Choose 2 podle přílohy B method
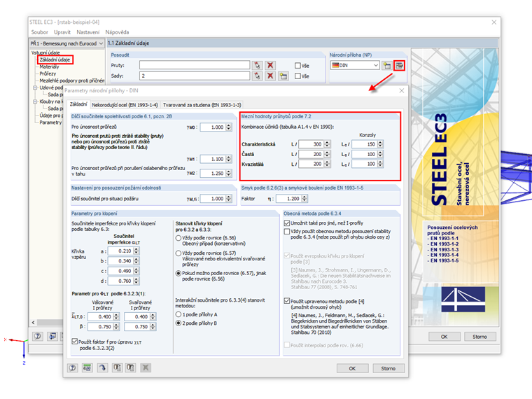Viewport: 532px width, 399px height. pos(178,323)
